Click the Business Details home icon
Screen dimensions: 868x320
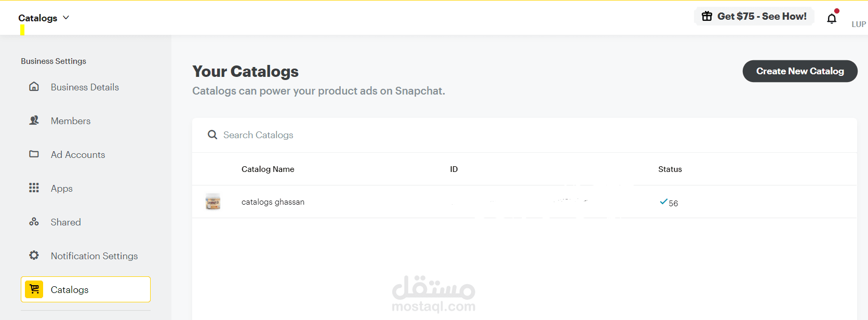point(34,87)
